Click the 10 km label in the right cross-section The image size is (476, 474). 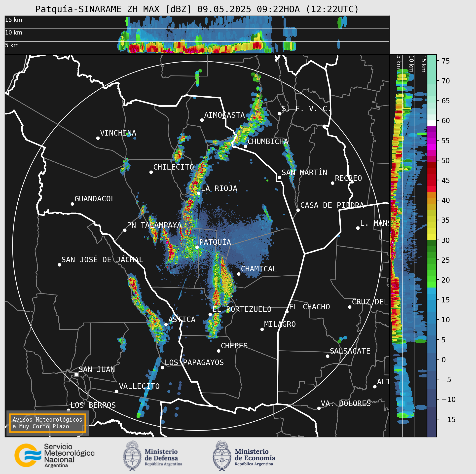(x=411, y=64)
